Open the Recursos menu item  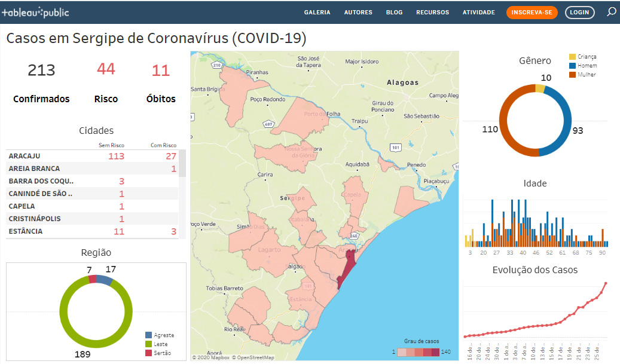click(432, 13)
